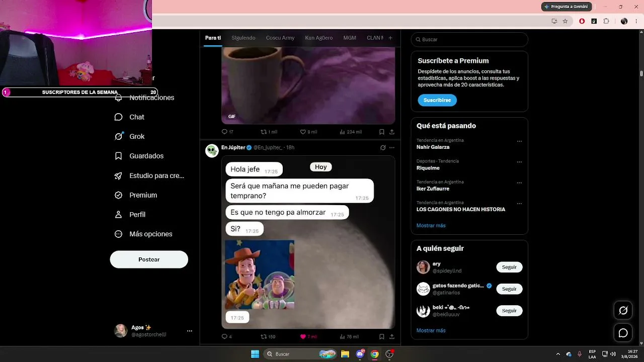Open options dots for LOS CAGONES trend
Viewport: 644px width, 362px height.
[519, 204]
